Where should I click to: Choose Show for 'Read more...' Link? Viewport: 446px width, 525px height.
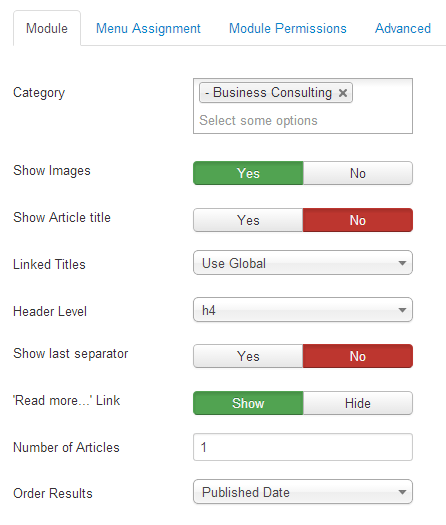[248, 403]
